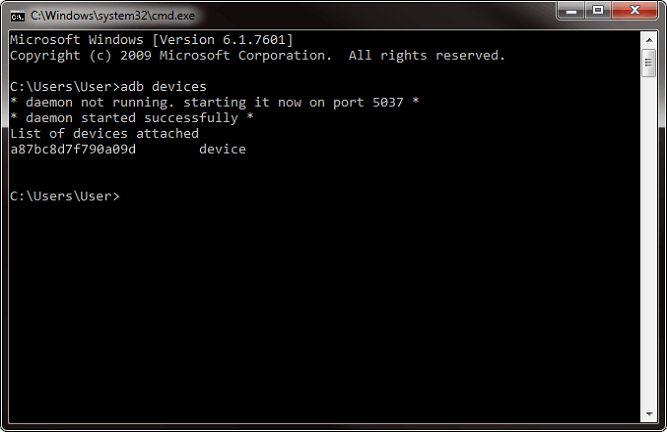Click the 'device' status word
667x432 pixels.
(x=222, y=149)
